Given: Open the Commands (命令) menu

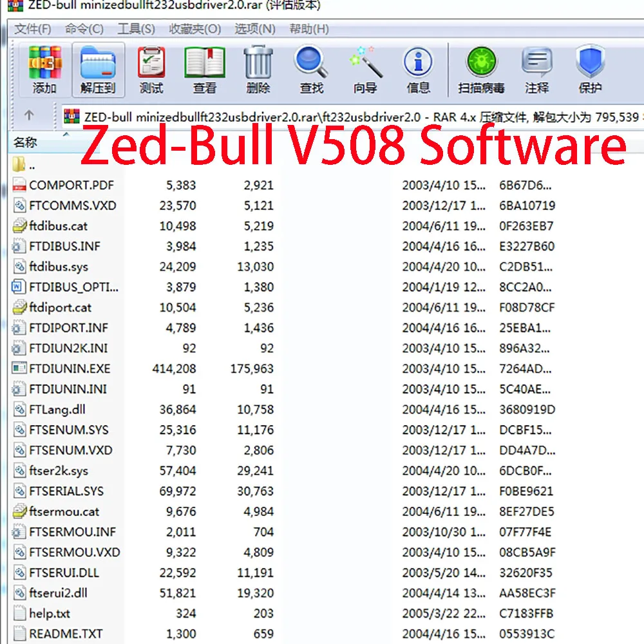Looking at the screenshot, I should (84, 29).
